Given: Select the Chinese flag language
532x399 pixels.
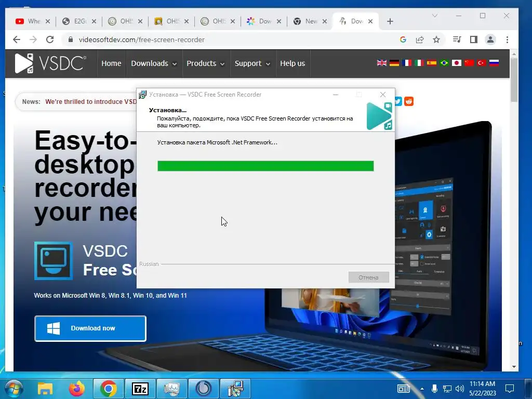Looking at the screenshot, I should tap(469, 63).
